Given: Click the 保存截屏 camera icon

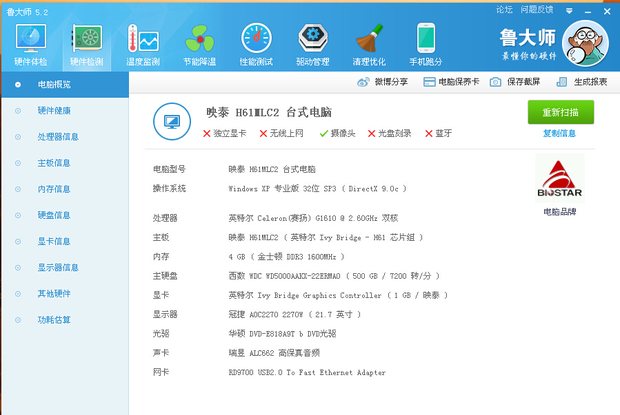Looking at the screenshot, I should [x=495, y=82].
